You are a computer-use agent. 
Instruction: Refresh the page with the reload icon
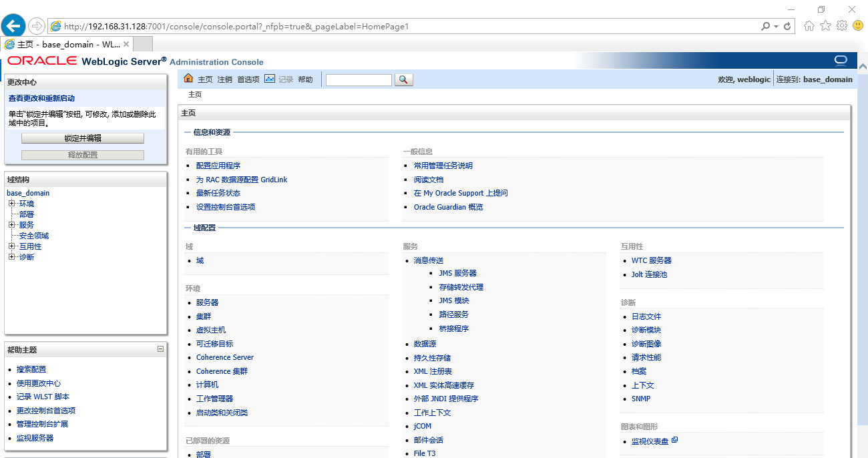[x=788, y=26]
